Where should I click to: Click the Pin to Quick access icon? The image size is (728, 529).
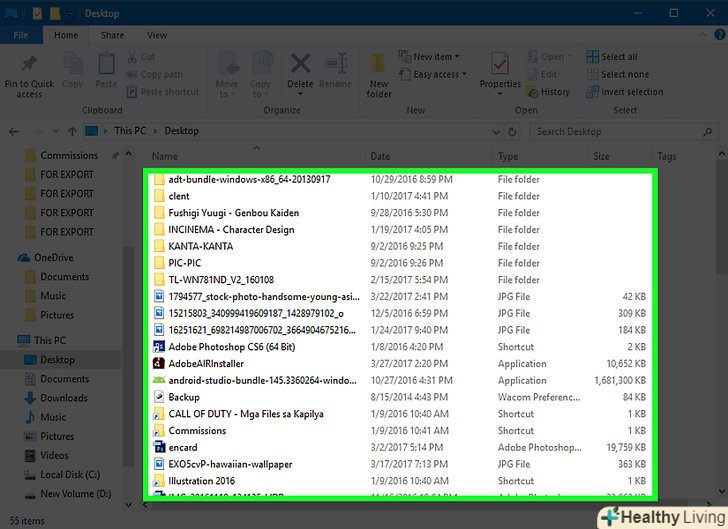[x=29, y=66]
